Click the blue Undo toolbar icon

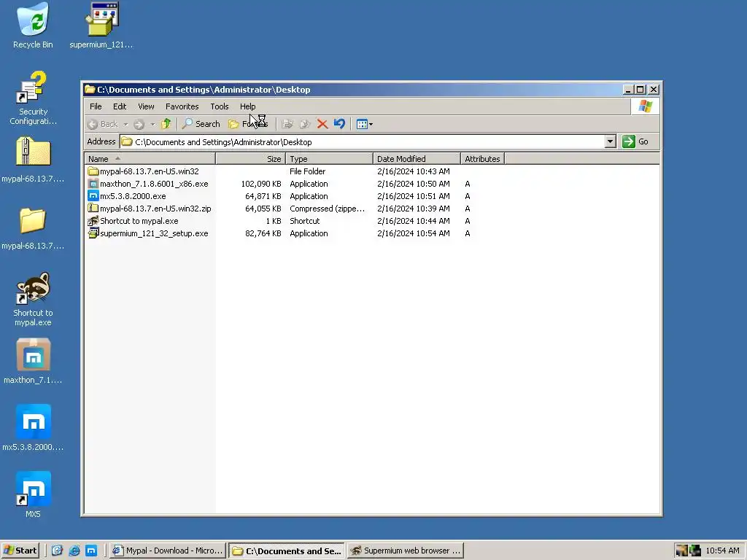point(339,124)
